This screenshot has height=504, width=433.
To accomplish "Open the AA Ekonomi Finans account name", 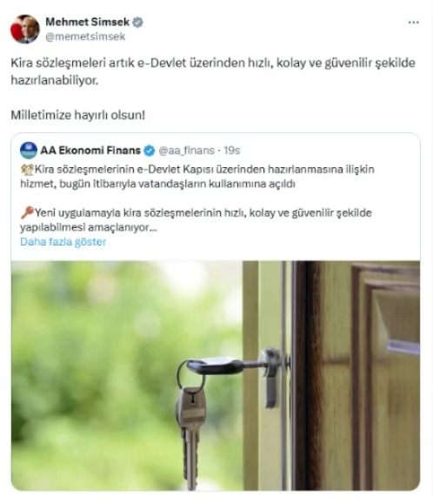I will [x=90, y=150].
